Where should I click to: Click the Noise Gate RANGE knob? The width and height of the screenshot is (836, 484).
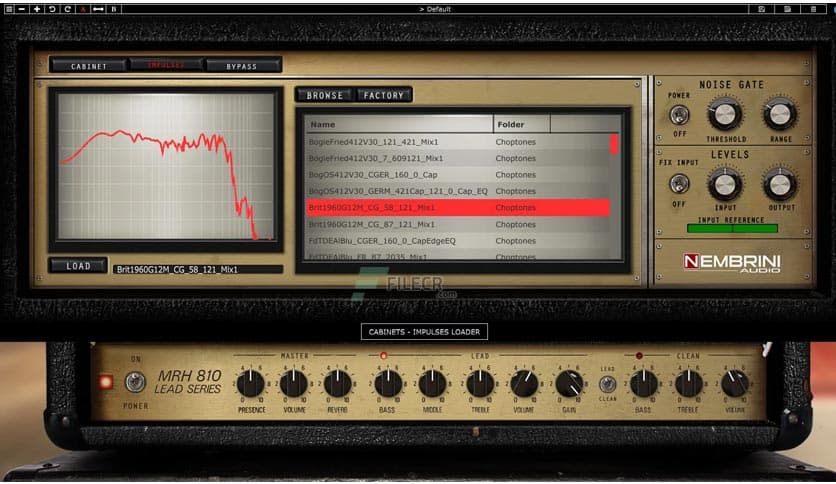[x=780, y=114]
